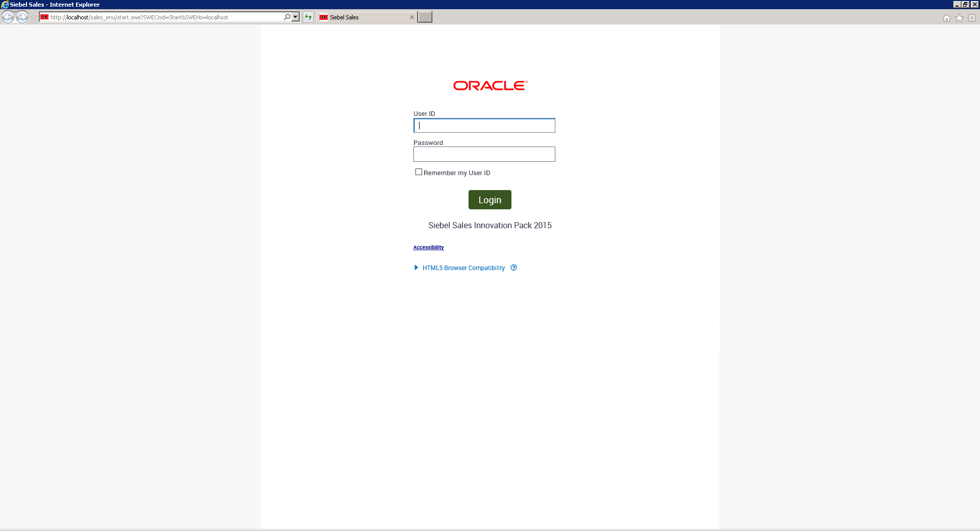Screen dimensions: 980x531
Task: Expand the HTML5 Browser Compatibility triangle
Action: 416,268
